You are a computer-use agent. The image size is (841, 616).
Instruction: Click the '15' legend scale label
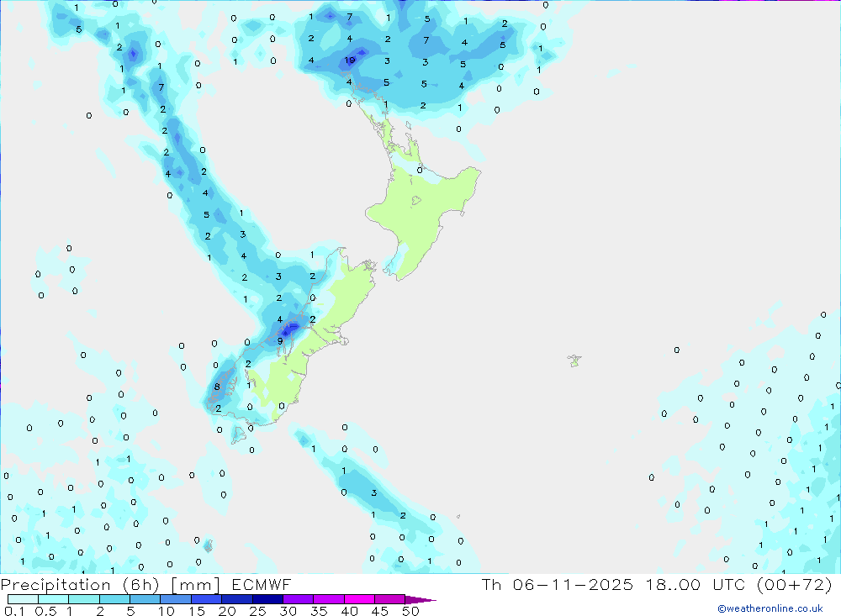pos(197,611)
